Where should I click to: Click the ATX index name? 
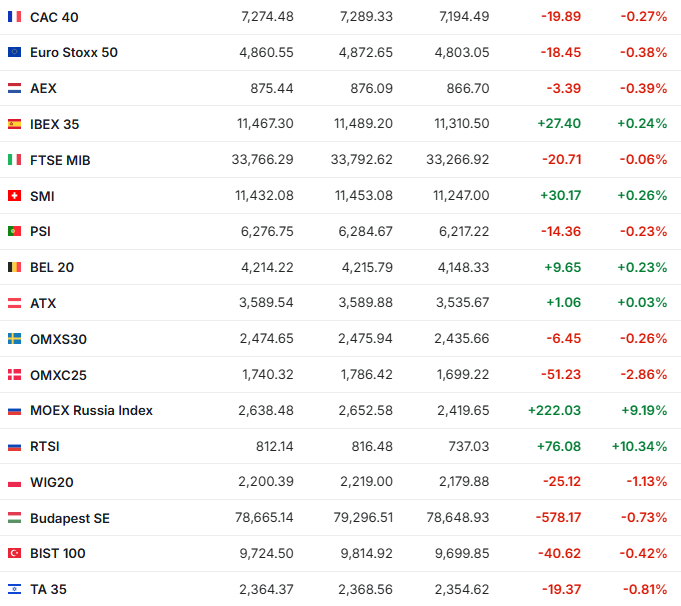(x=43, y=303)
